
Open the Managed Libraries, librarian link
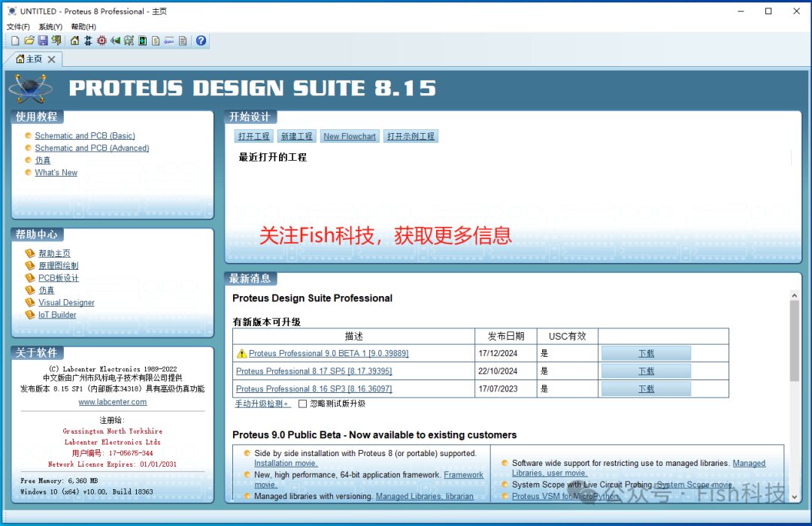tap(425, 496)
